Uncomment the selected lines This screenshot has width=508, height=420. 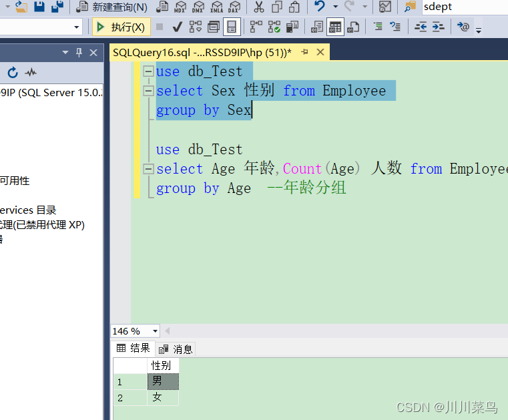(395, 27)
